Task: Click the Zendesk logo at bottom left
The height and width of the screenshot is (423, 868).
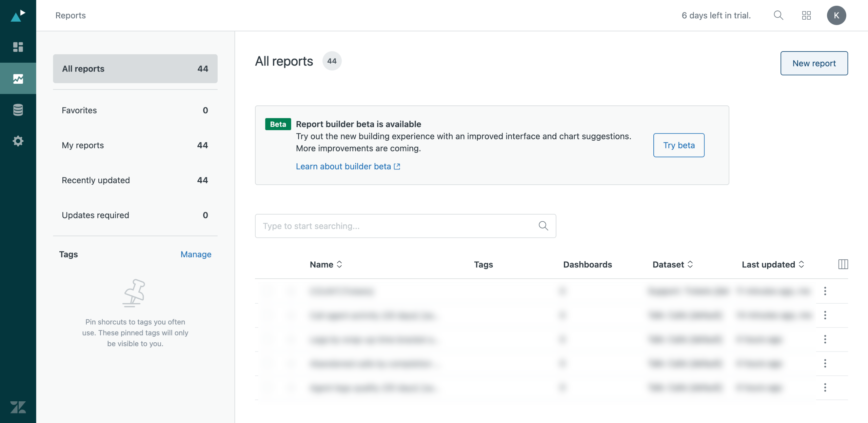Action: (x=18, y=407)
